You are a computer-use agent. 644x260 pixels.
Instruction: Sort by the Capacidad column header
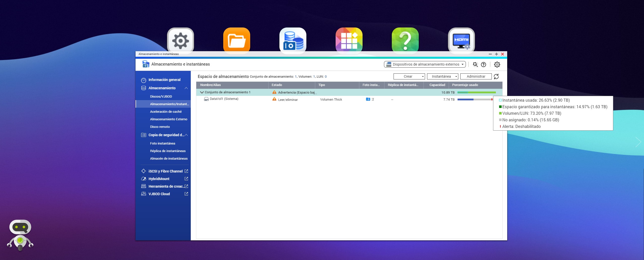437,85
